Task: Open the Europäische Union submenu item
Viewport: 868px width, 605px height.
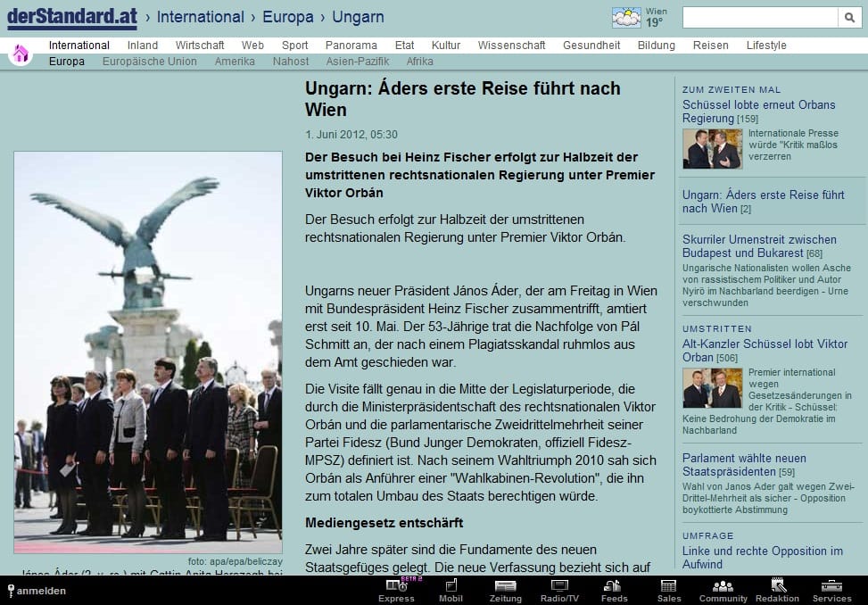Action: tap(150, 62)
